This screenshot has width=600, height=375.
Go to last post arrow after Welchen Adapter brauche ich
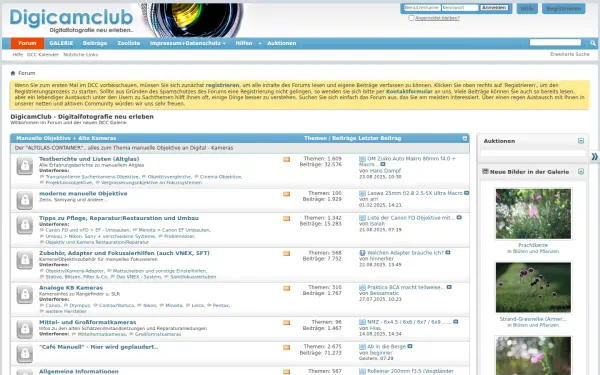[x=448, y=253]
